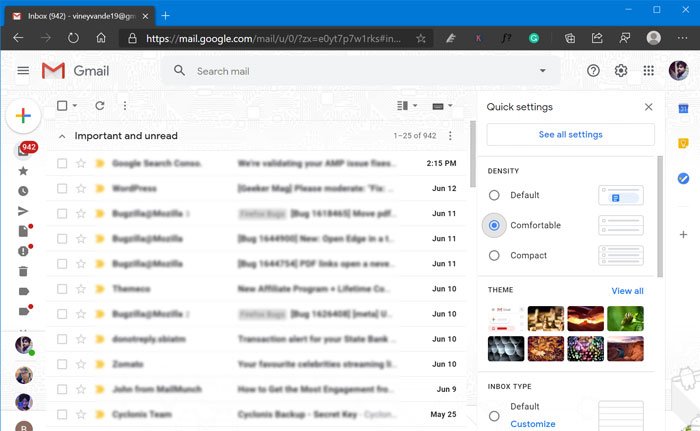The height and width of the screenshot is (431, 700).
Task: Open Google account profile picture
Action: pos(679,71)
